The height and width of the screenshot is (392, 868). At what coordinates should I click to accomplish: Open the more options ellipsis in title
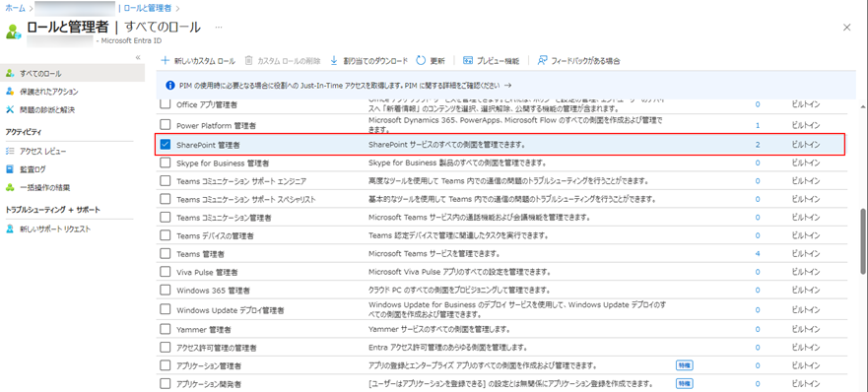219,28
